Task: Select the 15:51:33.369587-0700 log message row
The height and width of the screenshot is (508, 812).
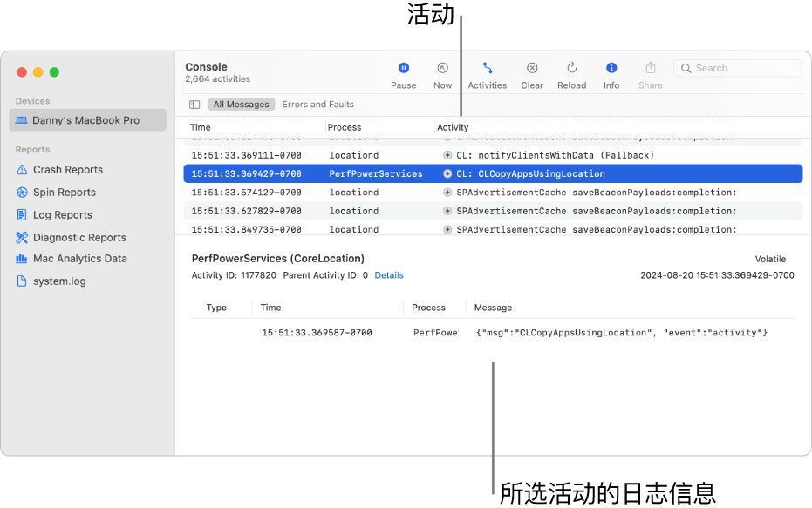Action: pos(493,333)
